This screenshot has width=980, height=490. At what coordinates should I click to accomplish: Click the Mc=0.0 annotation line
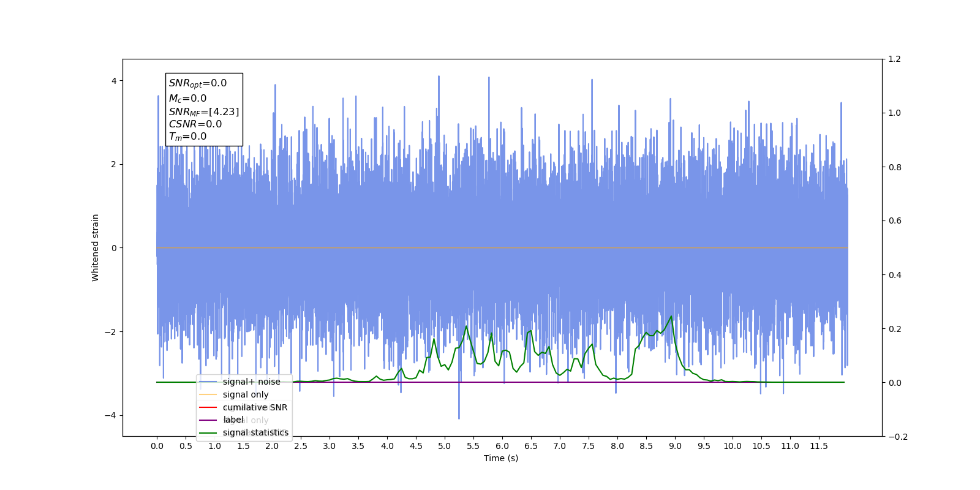187,98
